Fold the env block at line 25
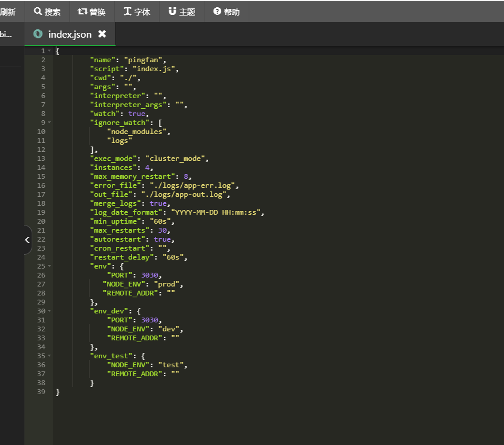 49,266
